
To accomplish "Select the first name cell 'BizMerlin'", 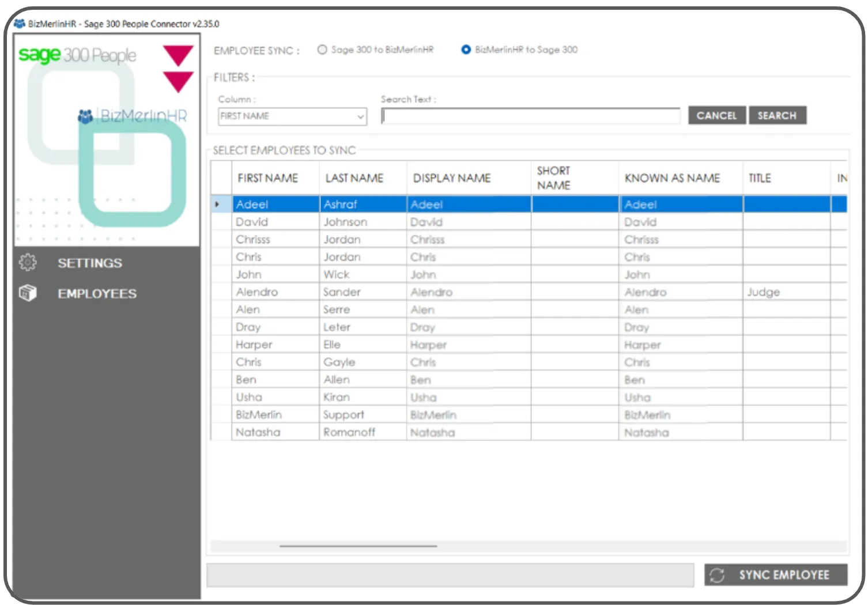I will pos(276,414).
